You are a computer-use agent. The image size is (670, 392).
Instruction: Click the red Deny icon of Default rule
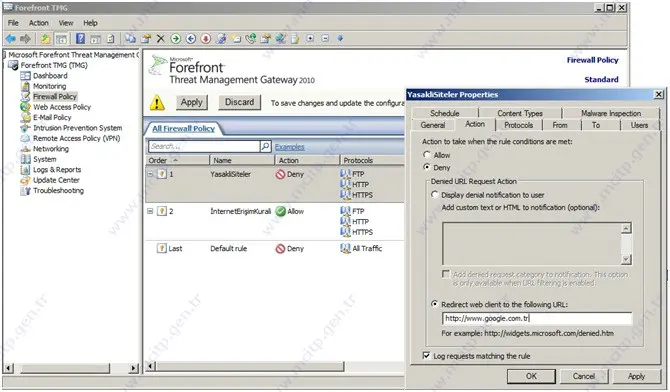pyautogui.click(x=280, y=248)
